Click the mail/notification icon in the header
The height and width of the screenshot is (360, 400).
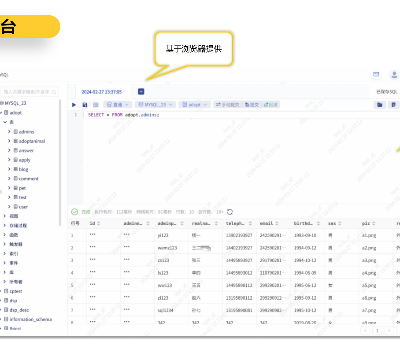[376, 74]
